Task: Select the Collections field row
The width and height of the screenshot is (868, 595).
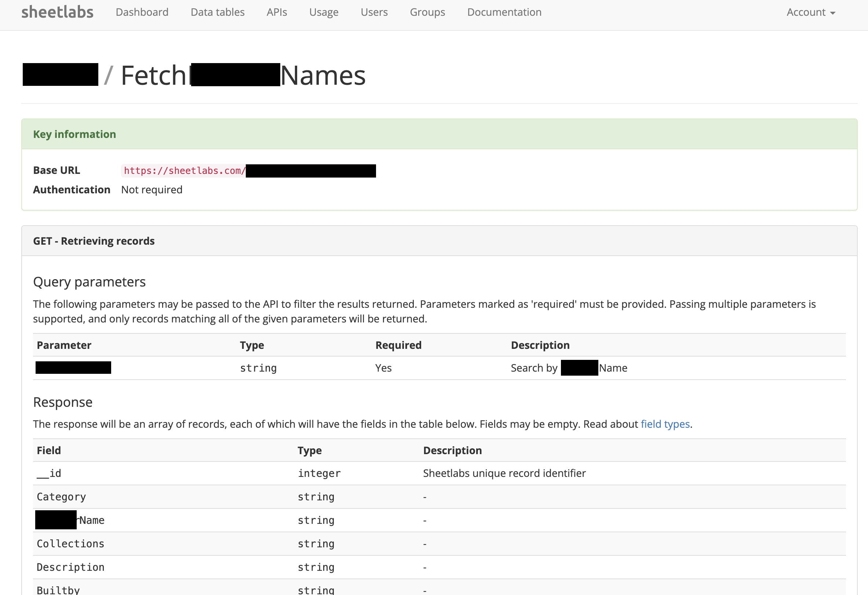Action: tap(439, 544)
